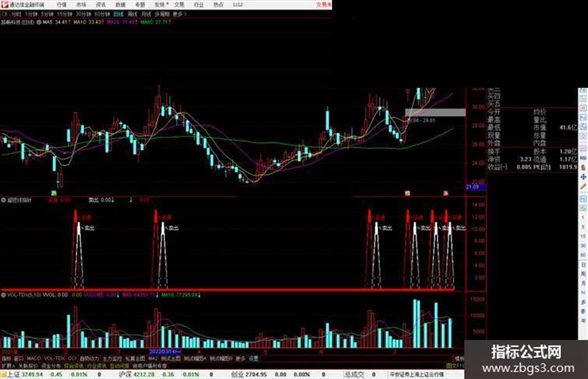Open the 市场 menu

pos(81,4)
